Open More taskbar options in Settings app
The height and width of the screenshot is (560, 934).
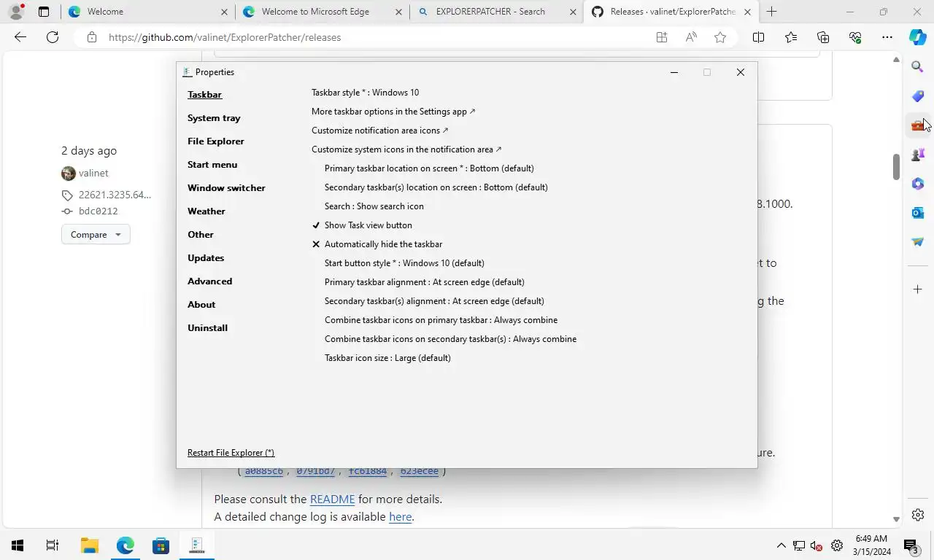coord(393,112)
